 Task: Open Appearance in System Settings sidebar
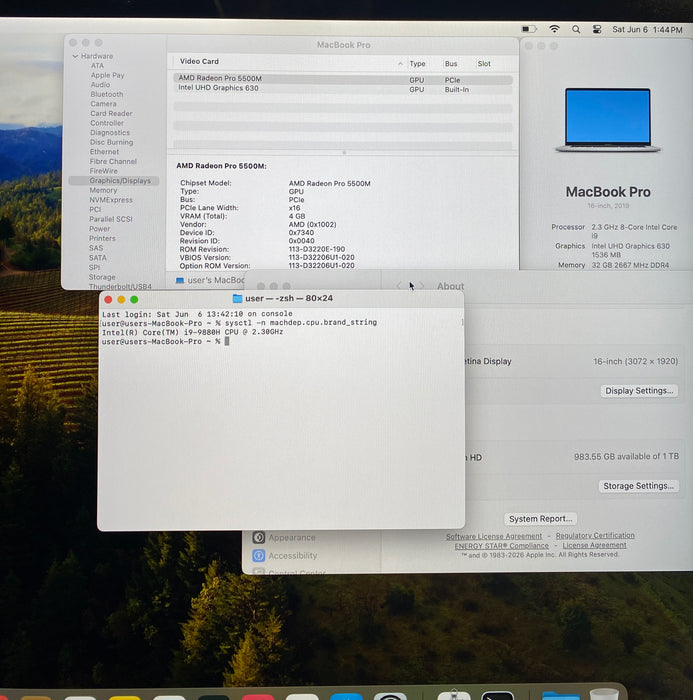pyautogui.click(x=284, y=538)
